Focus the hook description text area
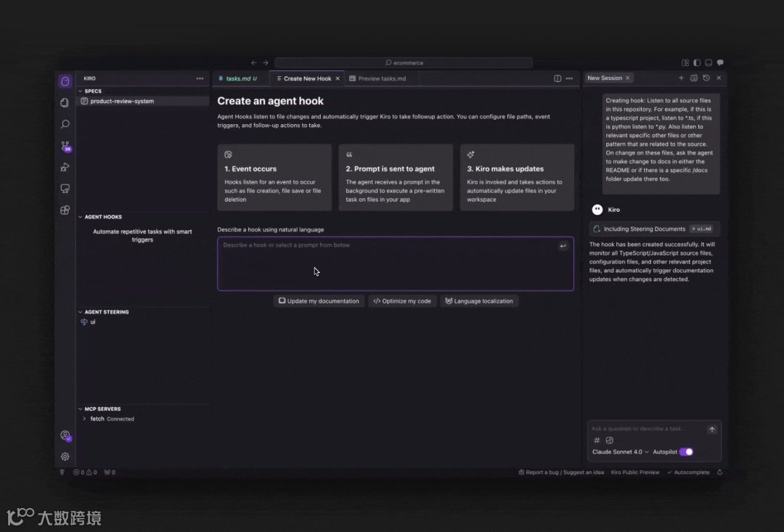 [395, 263]
